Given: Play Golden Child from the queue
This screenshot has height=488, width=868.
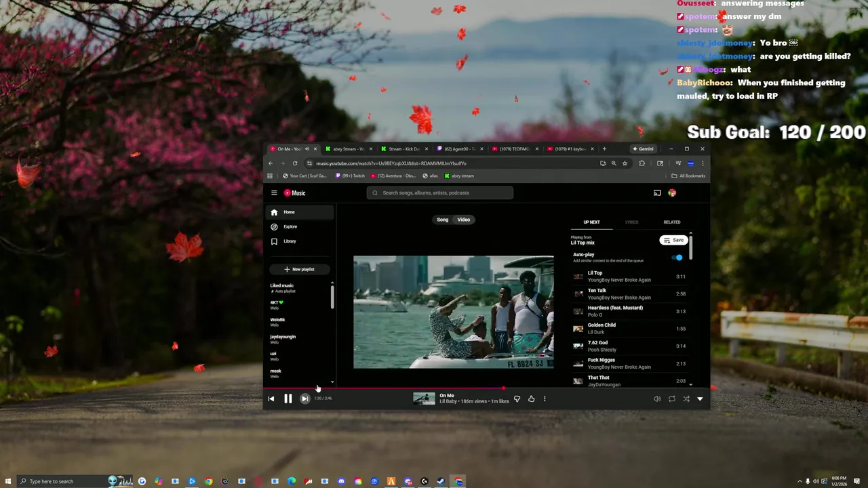Looking at the screenshot, I should pyautogui.click(x=629, y=329).
